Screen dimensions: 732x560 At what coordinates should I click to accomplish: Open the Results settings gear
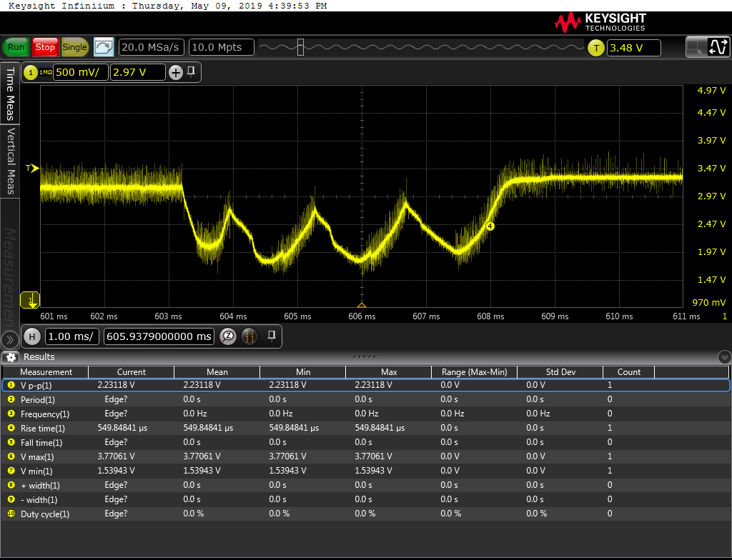pyautogui.click(x=10, y=357)
